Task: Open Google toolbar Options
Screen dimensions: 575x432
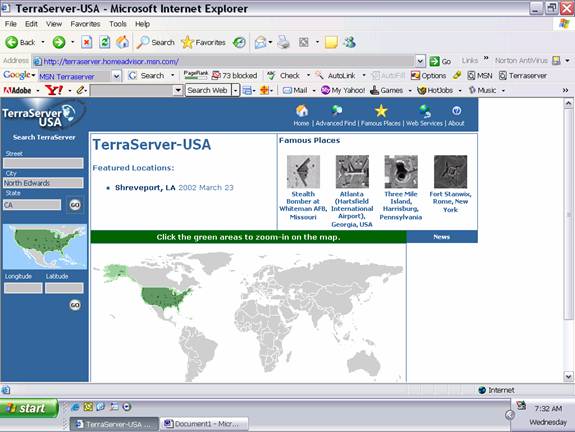Action: 428,76
